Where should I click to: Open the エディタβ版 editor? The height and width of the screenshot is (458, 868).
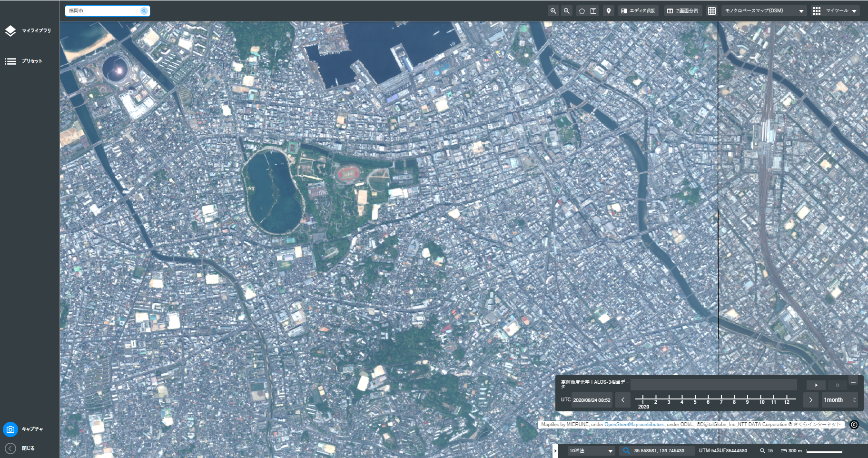point(638,10)
